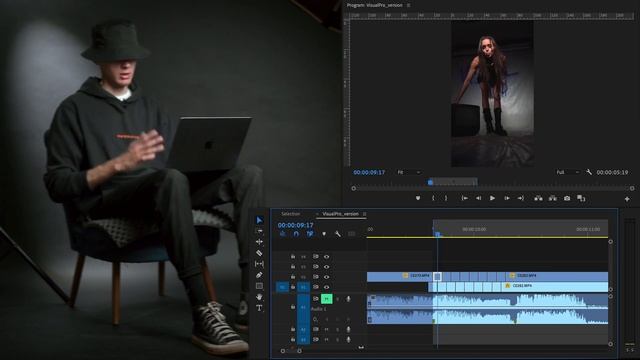
Task: Open Program monitor settings wrench
Action: (589, 172)
